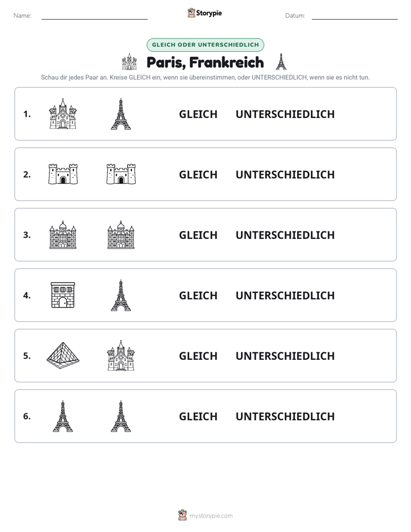Viewport: 411px width, 532px height.
Task: Click the Eiffel Tower icon beside the title
Action: 281,62
